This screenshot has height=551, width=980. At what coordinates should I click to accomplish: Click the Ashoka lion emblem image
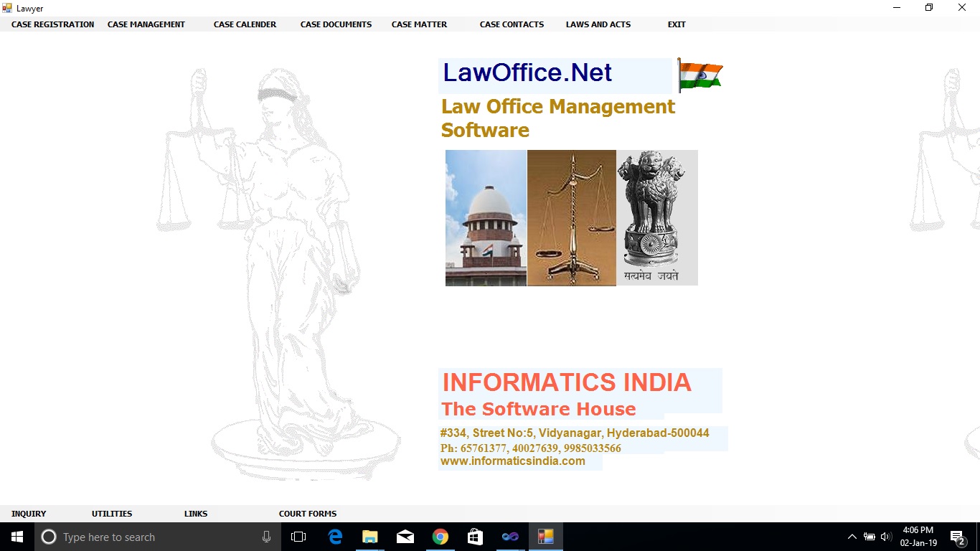pos(657,218)
